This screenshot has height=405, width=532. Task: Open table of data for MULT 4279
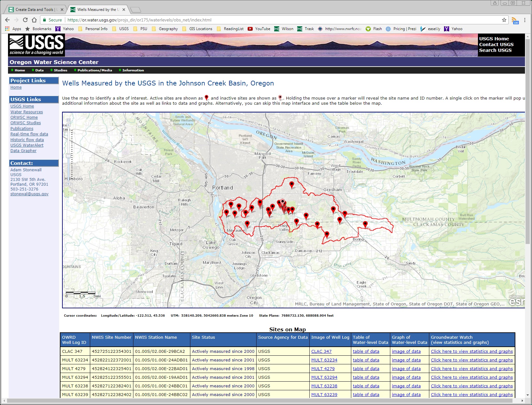(x=366, y=369)
